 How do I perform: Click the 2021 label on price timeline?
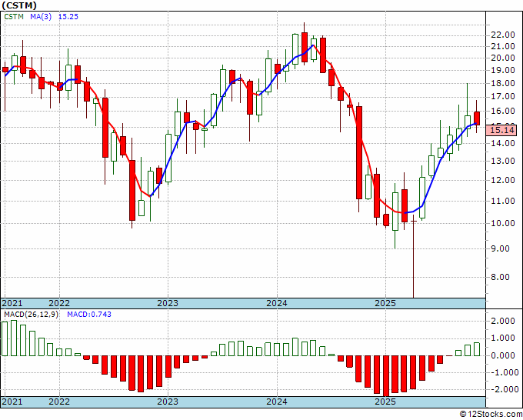point(12,303)
